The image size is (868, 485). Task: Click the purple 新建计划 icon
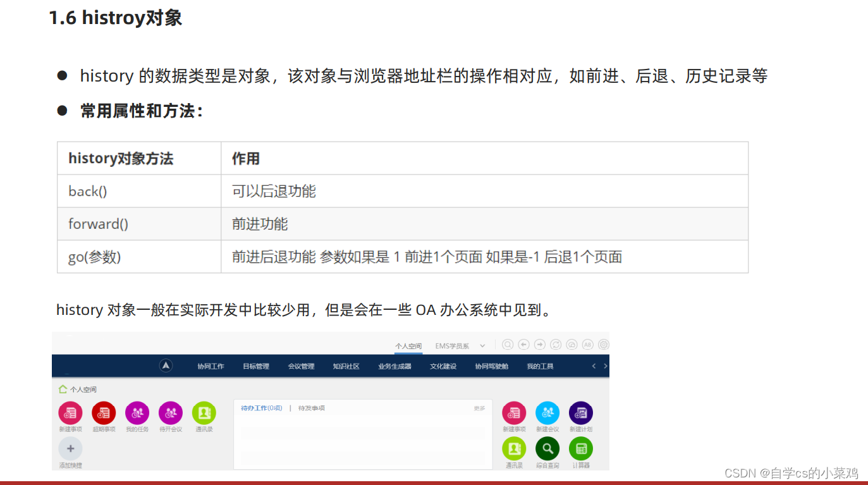(580, 413)
